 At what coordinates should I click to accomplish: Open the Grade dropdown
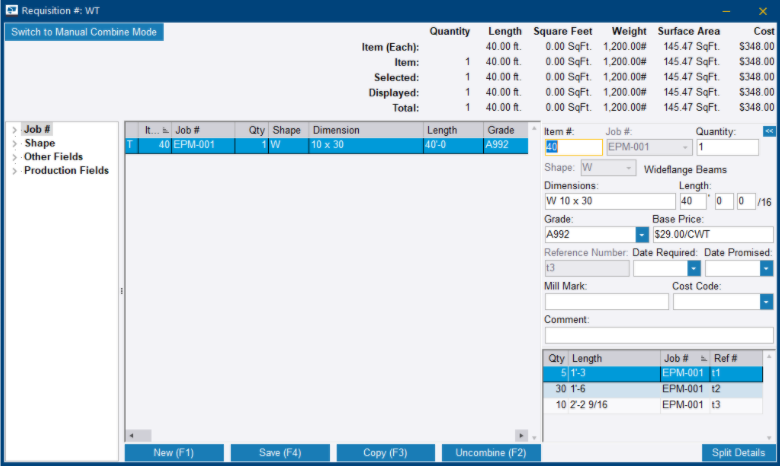[641, 235]
